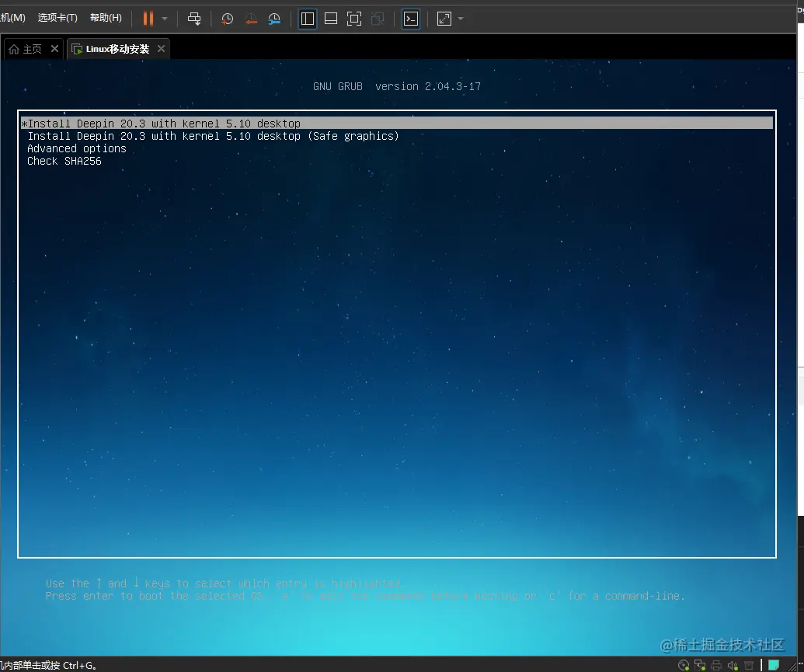Viewport: 804px width, 672px height.
Task: Open the power options dropdown arrow
Action: point(165,19)
